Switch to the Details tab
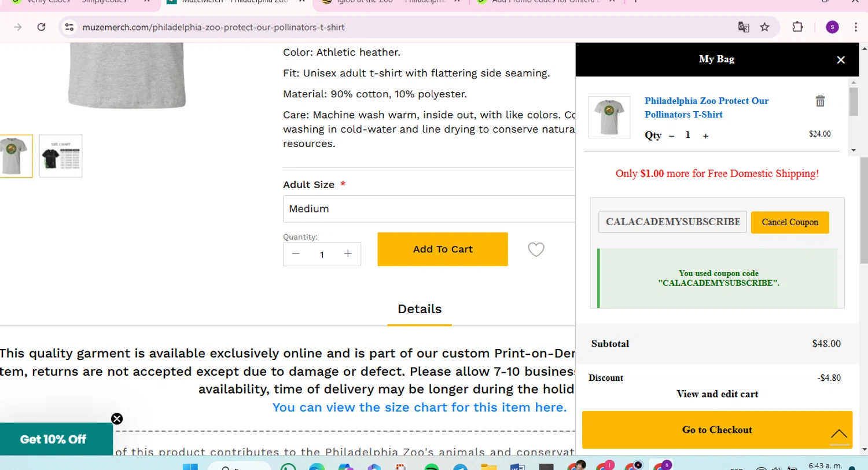This screenshot has width=868, height=470. (420, 309)
